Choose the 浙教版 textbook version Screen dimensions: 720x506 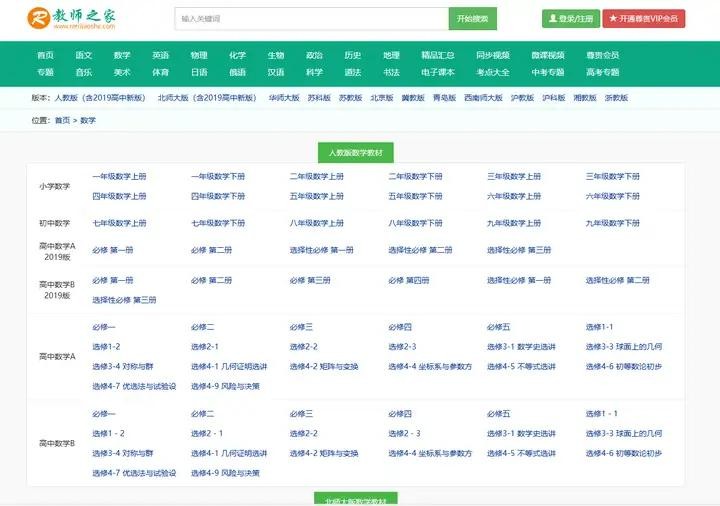tap(617, 98)
